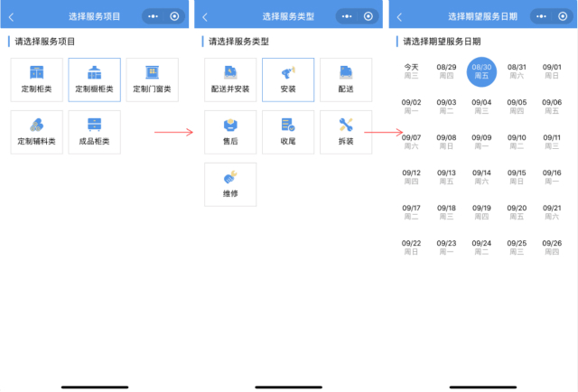Viewport: 578px width, 392px height.
Task: Tap the 定制门窗类 icon
Action: 153,79
